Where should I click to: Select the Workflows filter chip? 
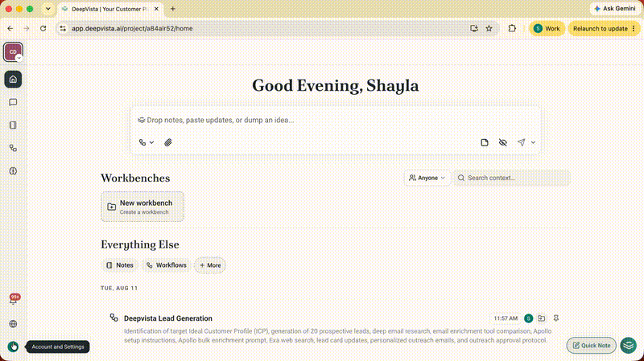click(167, 265)
